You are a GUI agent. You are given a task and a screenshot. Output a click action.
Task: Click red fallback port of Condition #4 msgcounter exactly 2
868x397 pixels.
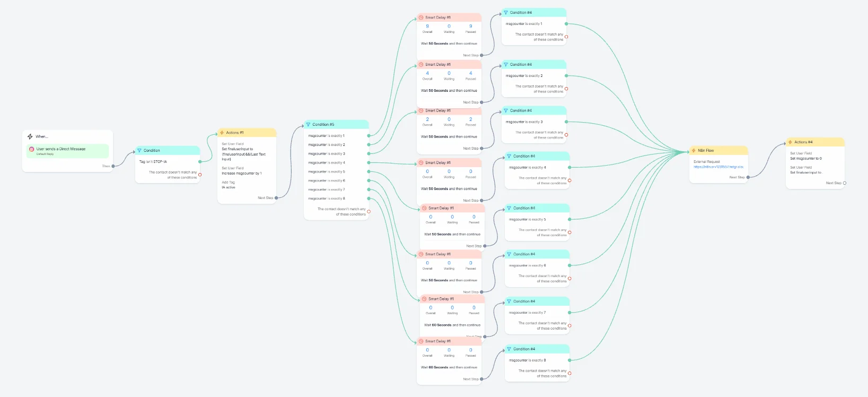566,89
